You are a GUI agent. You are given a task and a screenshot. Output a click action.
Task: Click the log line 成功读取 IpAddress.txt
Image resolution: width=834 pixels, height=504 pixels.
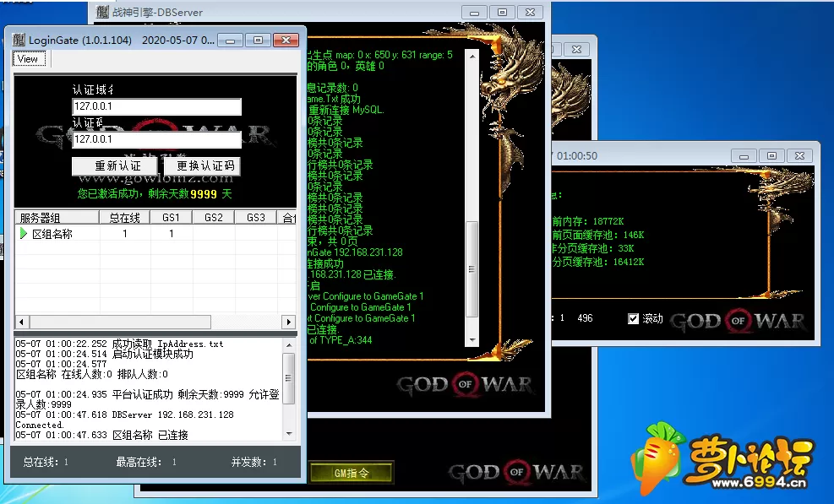coord(119,344)
